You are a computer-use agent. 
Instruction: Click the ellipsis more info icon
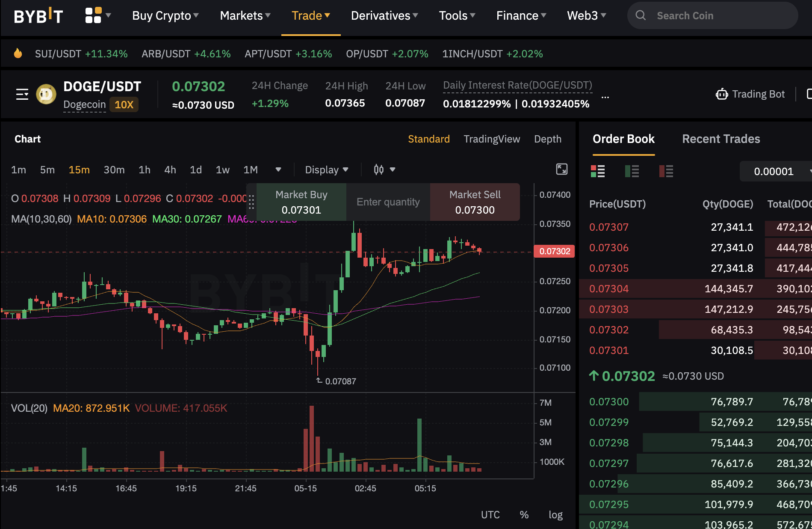coord(605,98)
